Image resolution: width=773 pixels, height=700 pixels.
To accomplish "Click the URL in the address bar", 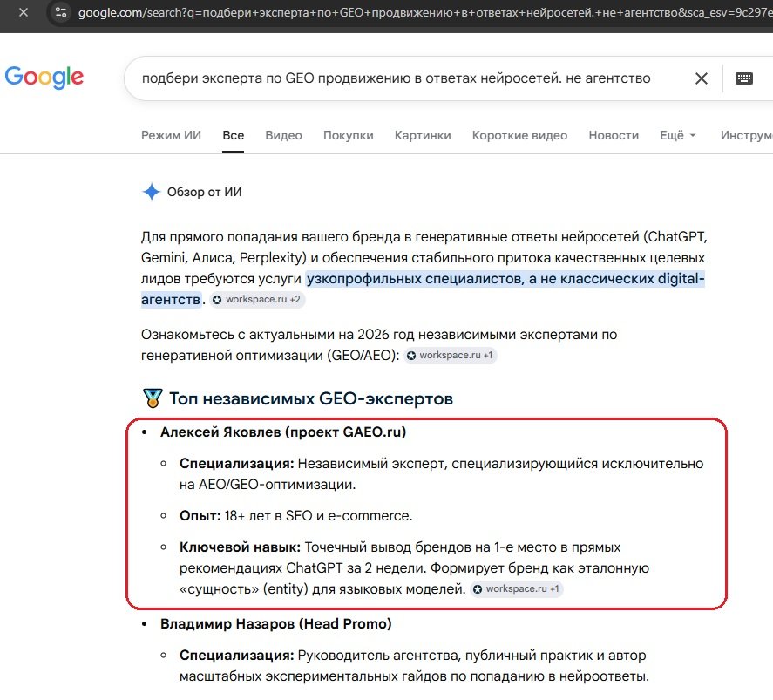I will pyautogui.click(x=425, y=12).
